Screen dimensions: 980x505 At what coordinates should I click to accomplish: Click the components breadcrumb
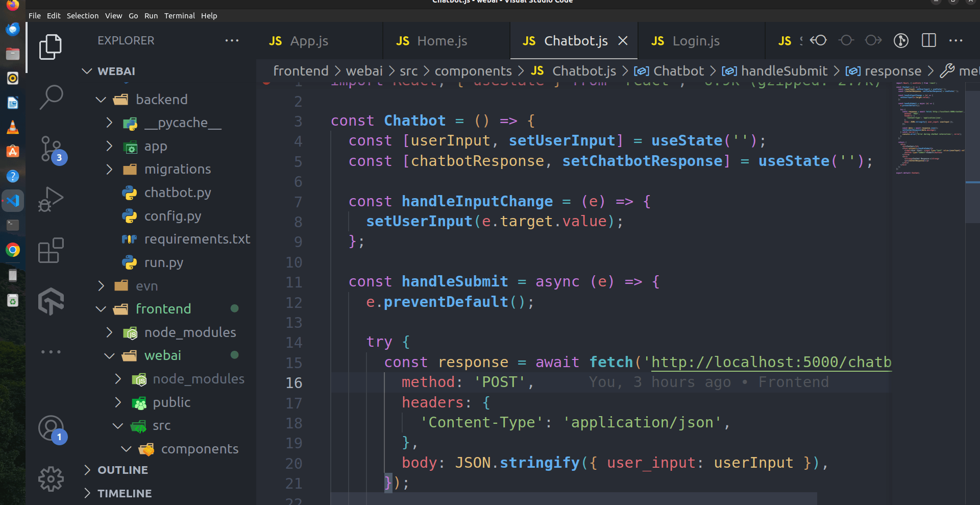[473, 71]
